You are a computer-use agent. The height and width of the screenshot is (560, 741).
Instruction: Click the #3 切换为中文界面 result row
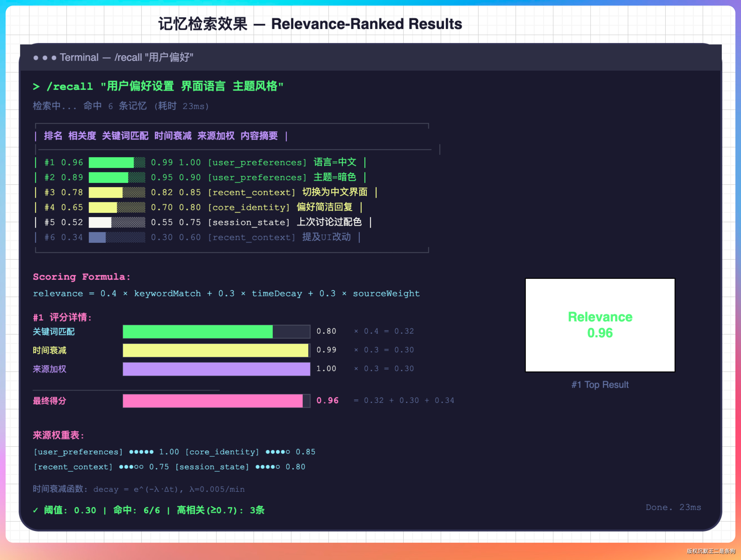pyautogui.click(x=206, y=192)
